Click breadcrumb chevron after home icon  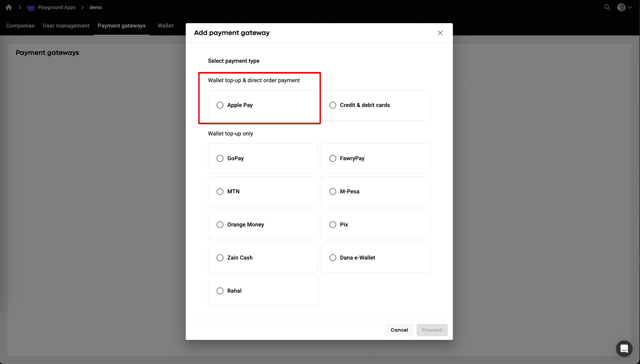pos(20,7)
